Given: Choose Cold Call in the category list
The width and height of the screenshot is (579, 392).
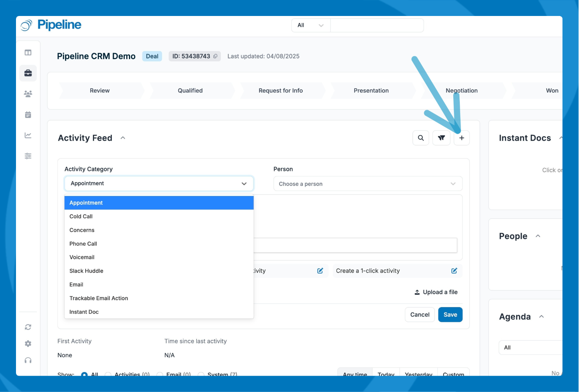Looking at the screenshot, I should [x=159, y=216].
